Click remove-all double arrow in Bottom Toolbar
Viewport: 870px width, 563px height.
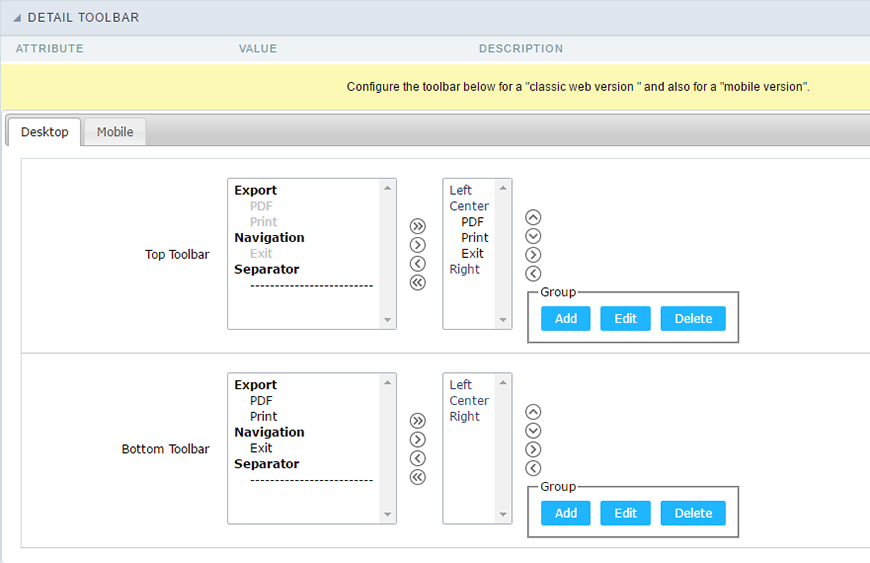pyautogui.click(x=418, y=477)
